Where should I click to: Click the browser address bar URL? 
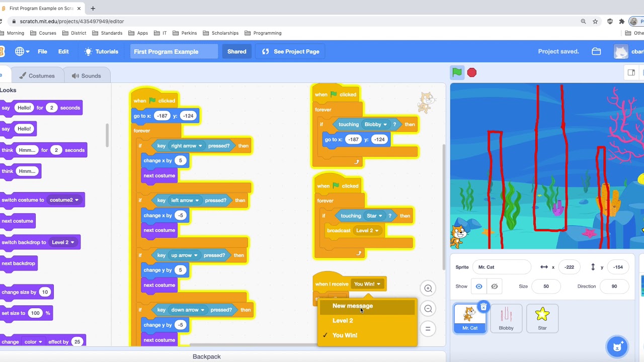72,21
